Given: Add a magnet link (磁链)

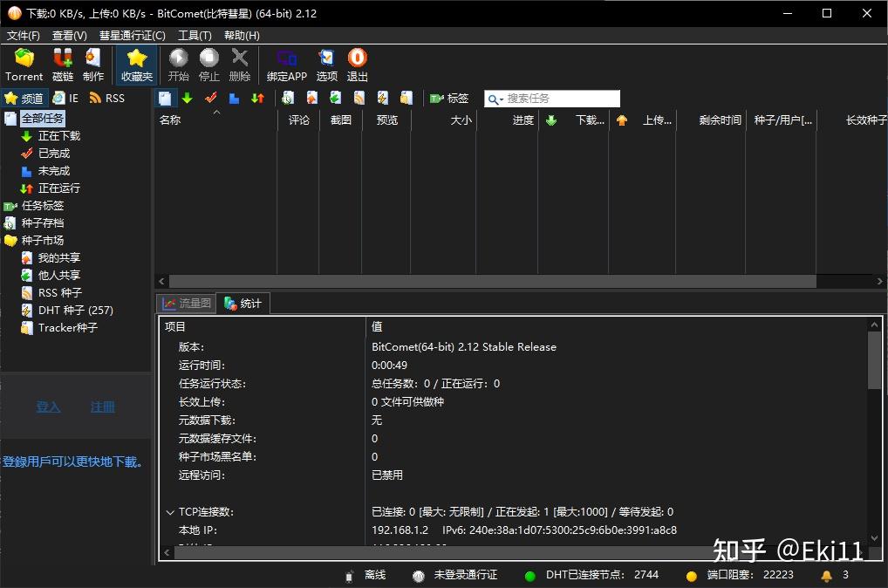Looking at the screenshot, I should [62, 65].
